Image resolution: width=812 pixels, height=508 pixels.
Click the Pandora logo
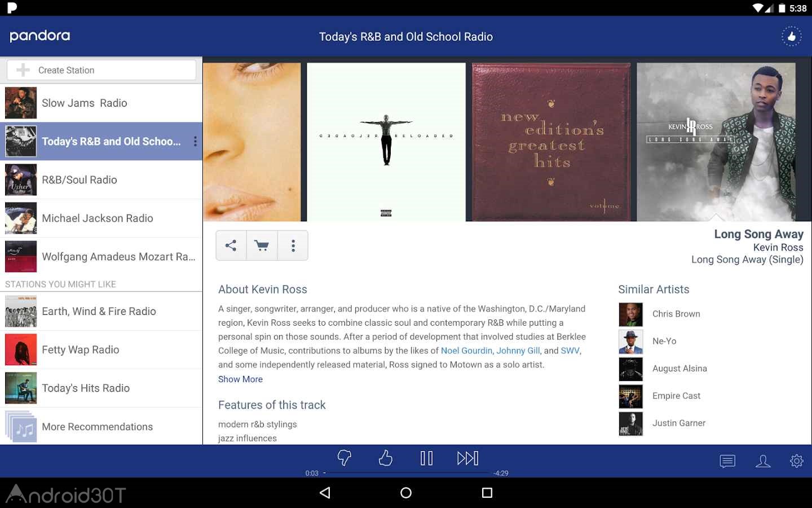pyautogui.click(x=40, y=36)
